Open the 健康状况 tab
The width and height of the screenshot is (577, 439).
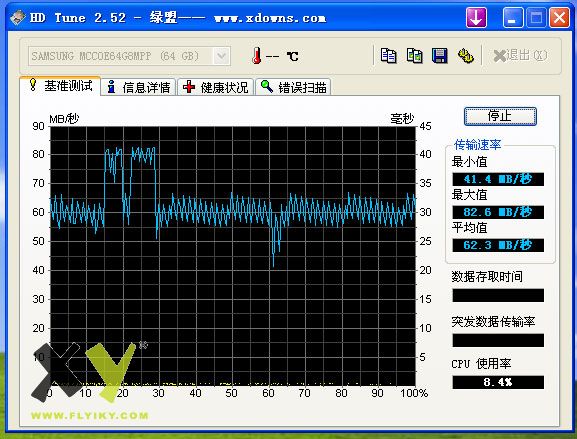pos(216,87)
